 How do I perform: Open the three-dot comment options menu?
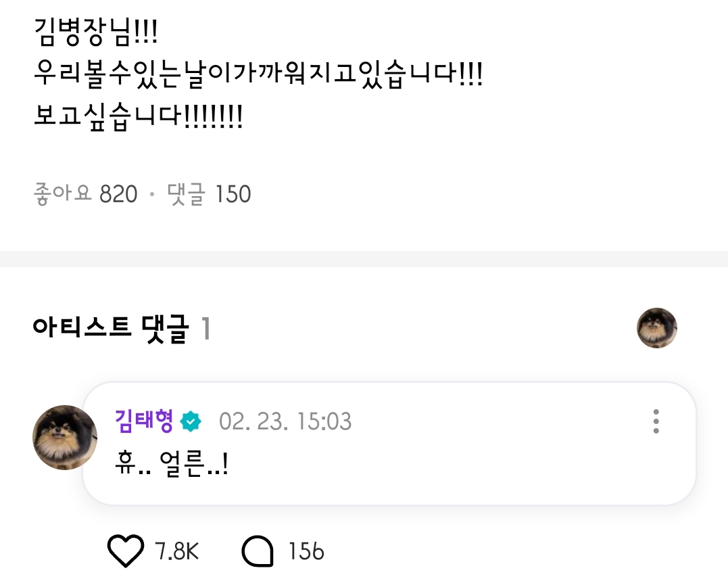[x=656, y=421]
